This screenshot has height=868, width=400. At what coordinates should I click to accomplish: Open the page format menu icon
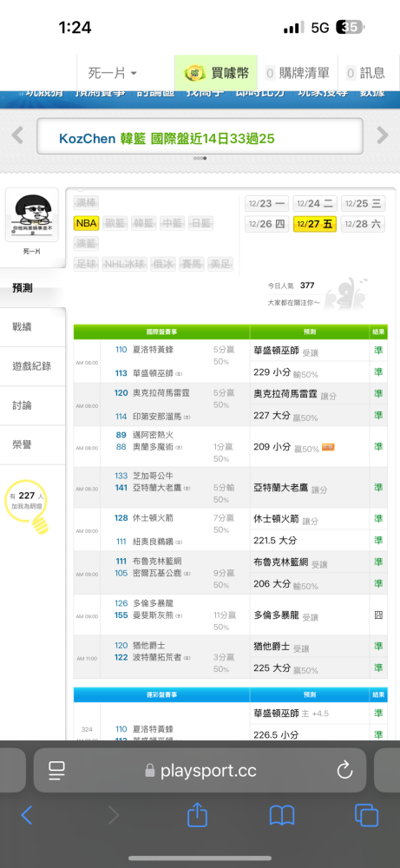pos(57,769)
